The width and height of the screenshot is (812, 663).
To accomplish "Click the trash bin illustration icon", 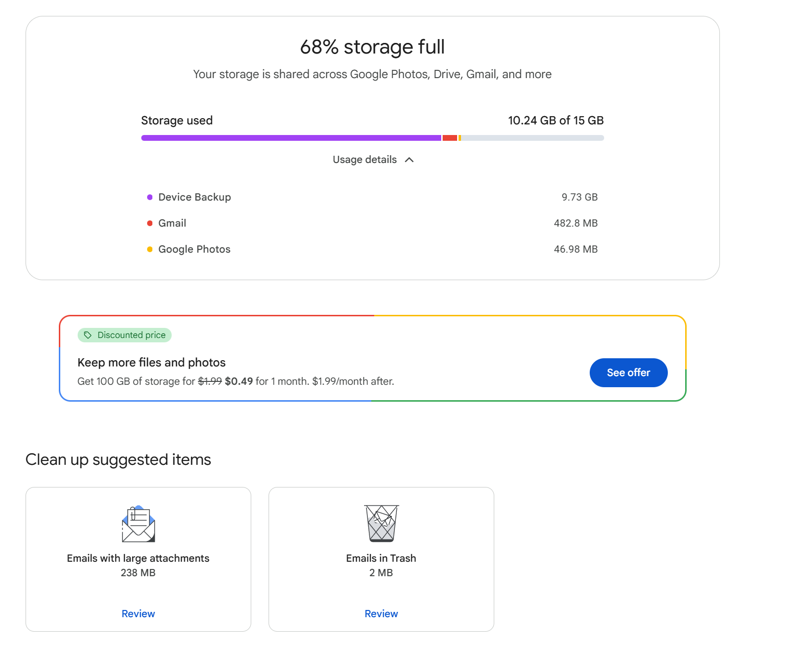I will [x=381, y=523].
